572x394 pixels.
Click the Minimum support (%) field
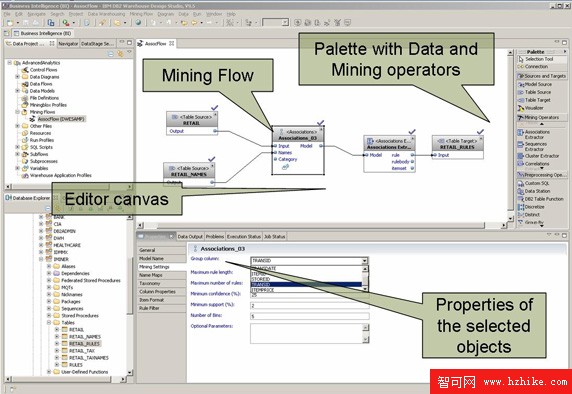310,305
